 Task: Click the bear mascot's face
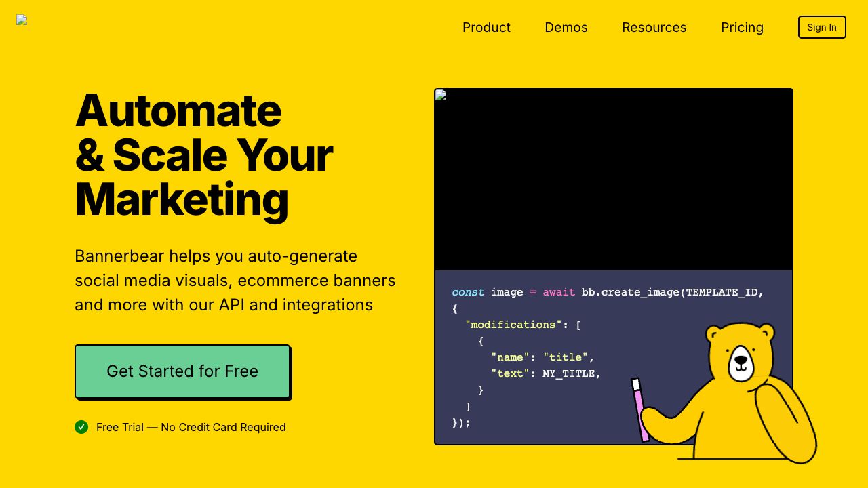tap(741, 363)
